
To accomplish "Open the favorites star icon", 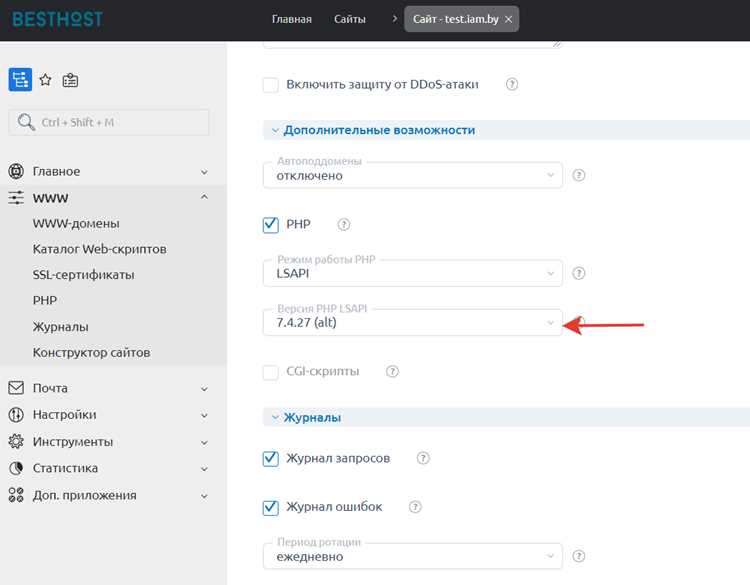I will tap(45, 80).
